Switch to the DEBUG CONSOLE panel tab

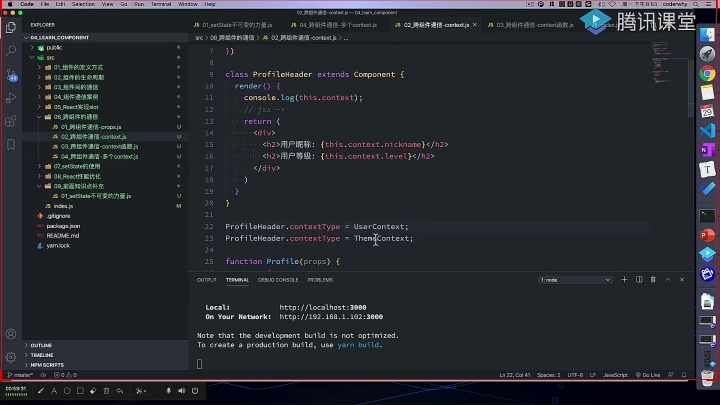[278, 280]
